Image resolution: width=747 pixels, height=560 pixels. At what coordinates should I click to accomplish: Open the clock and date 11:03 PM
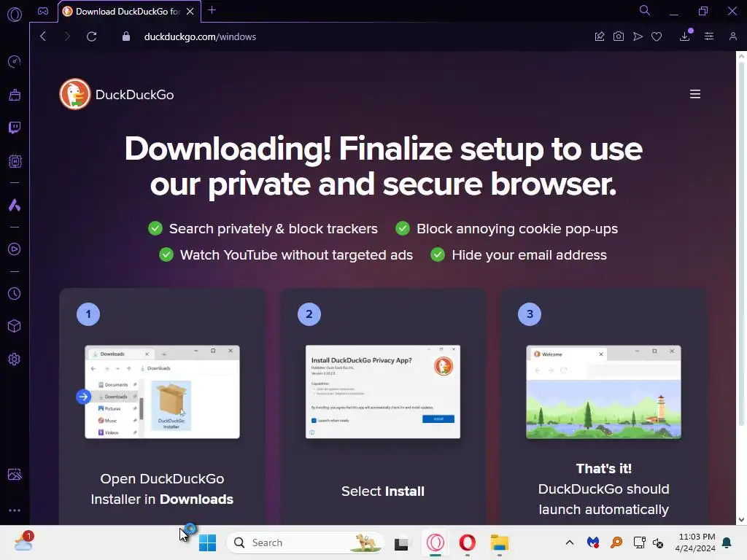pos(695,542)
